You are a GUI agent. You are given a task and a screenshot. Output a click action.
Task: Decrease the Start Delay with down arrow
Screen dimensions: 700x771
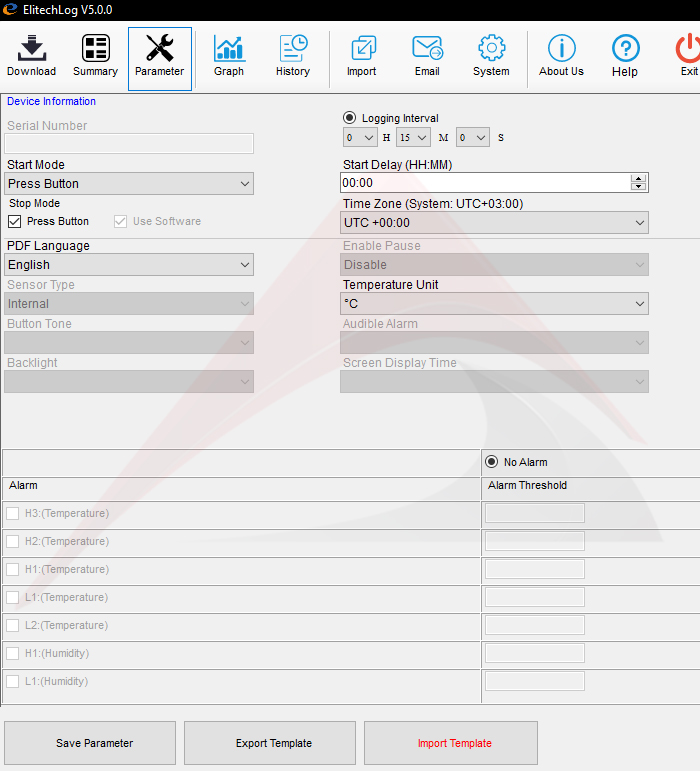pos(639,186)
